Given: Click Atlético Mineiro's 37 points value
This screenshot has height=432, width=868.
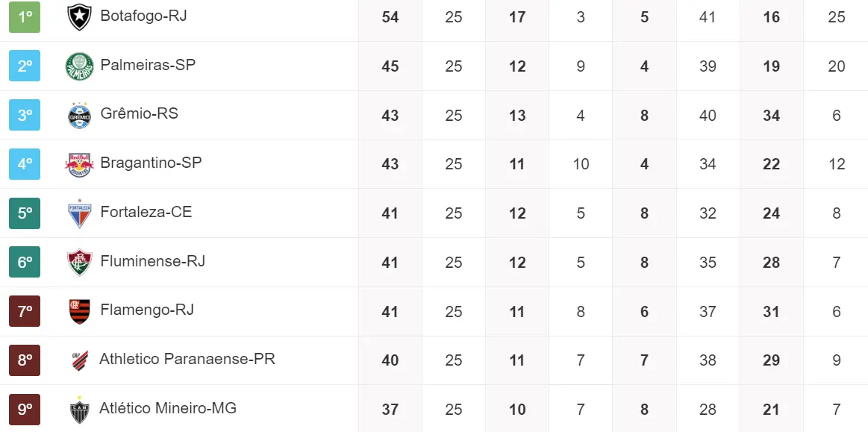Looking at the screenshot, I should click(390, 410).
